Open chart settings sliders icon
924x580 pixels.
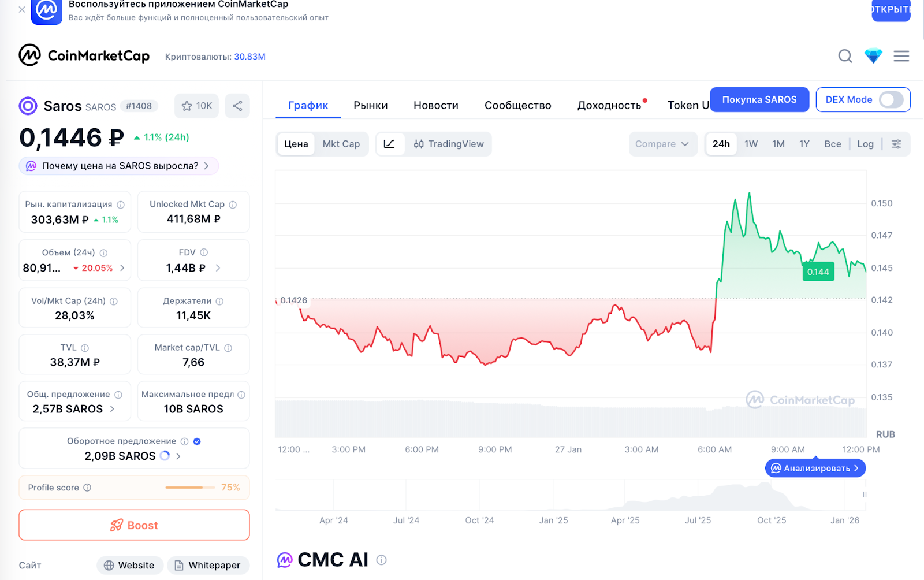pyautogui.click(x=896, y=144)
